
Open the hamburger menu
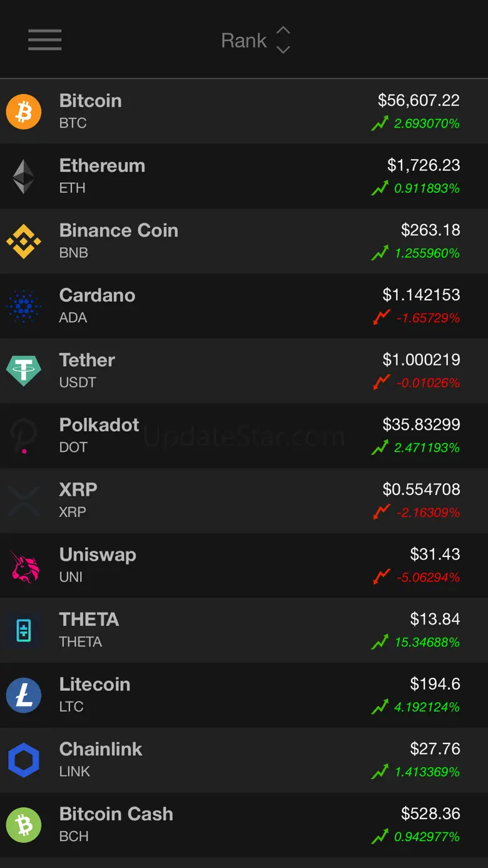(44, 40)
